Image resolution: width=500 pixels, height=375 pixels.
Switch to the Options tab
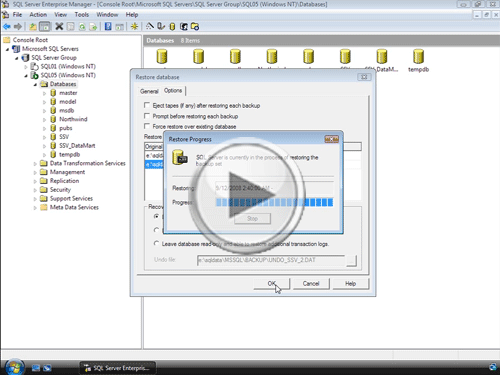173,90
